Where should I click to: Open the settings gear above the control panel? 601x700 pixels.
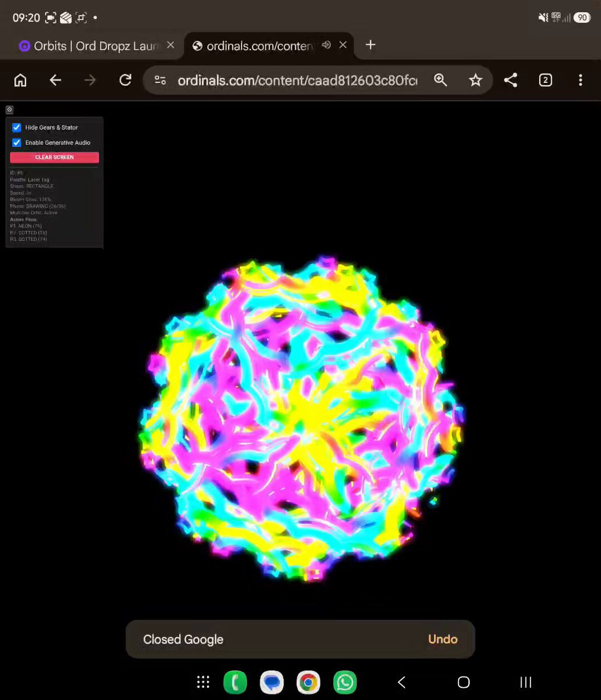click(x=9, y=110)
